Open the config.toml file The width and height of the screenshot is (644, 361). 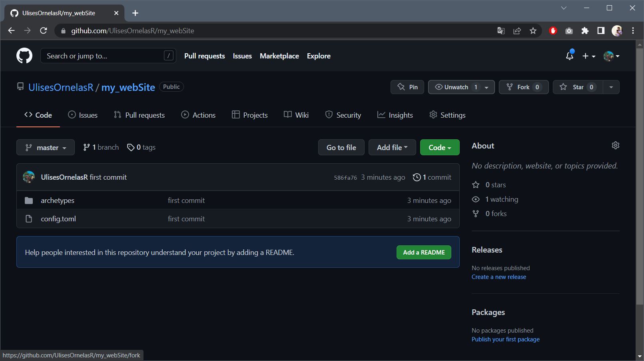coord(58,219)
